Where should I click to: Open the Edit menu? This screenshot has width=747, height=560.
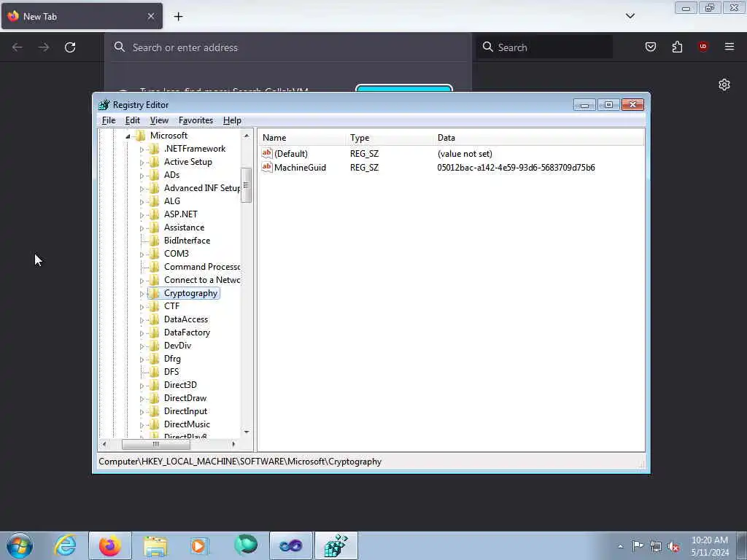pos(133,120)
